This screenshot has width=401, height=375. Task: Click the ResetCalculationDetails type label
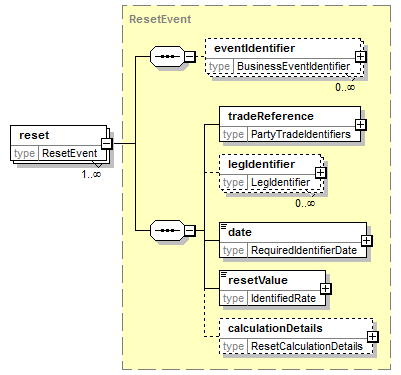[307, 346]
